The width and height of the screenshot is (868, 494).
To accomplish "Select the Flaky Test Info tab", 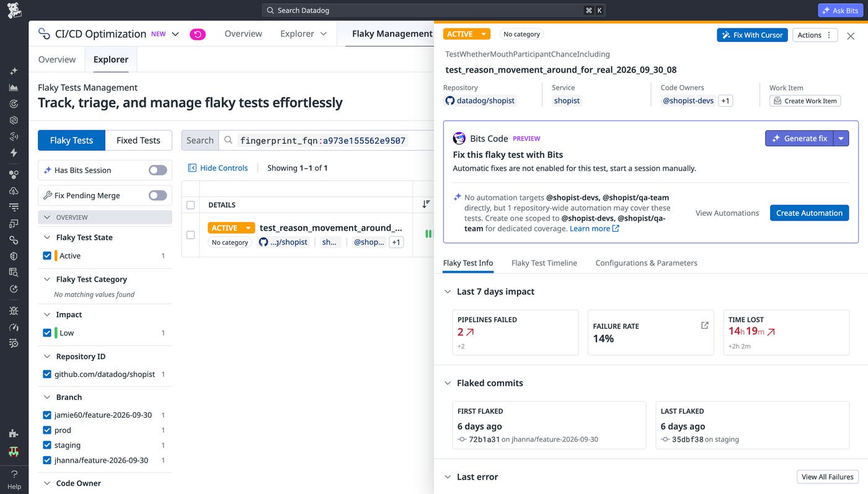I will pos(468,263).
